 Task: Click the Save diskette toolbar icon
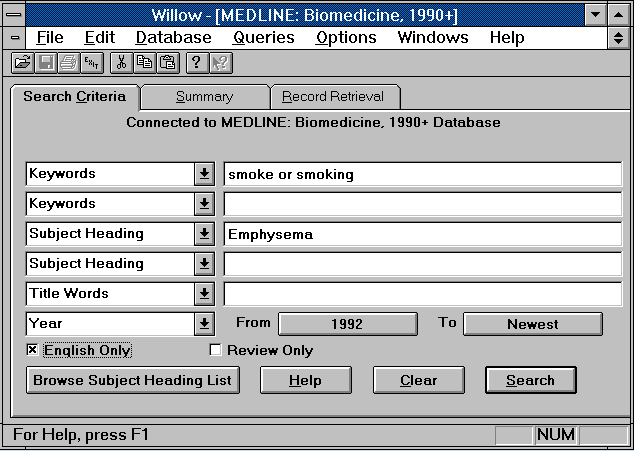46,63
